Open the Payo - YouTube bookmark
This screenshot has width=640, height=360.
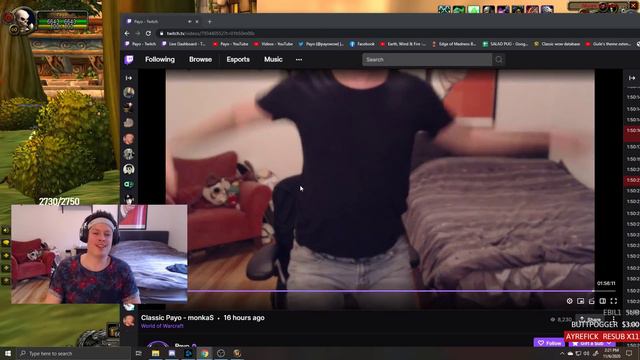pos(231,44)
